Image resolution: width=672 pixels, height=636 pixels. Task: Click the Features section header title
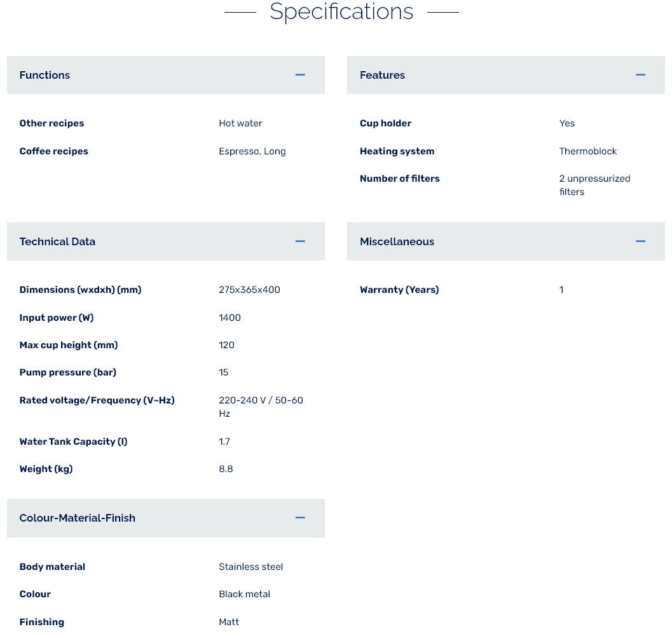point(382,75)
